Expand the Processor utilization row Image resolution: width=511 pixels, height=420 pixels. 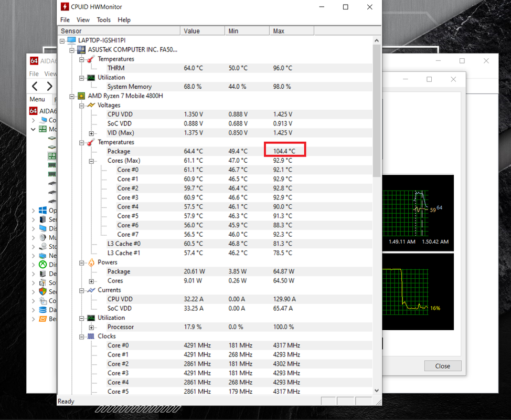click(92, 328)
